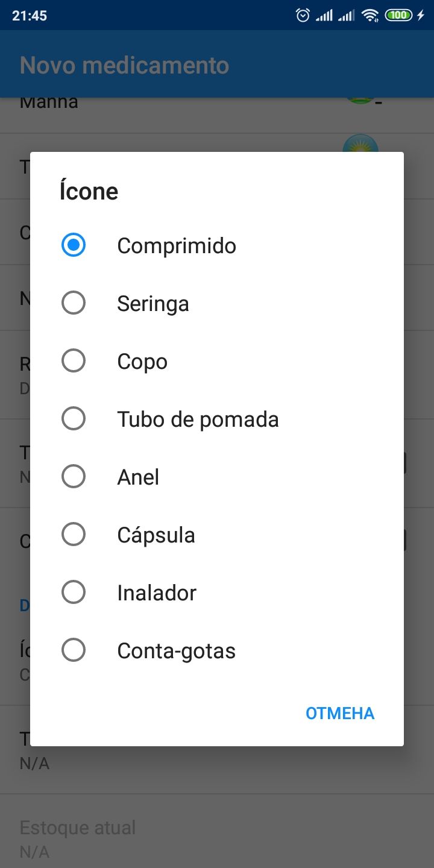Screen dimensions: 434x868
Task: Tap the Ícone dialog title
Action: 89,192
